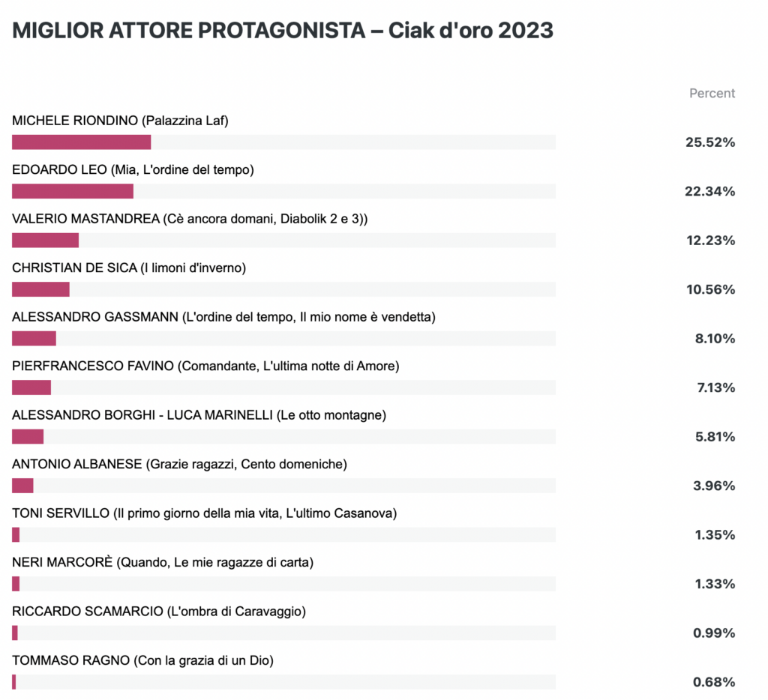Click the 12.23% percentage value
This screenshot has height=700, width=768.
[x=711, y=241]
